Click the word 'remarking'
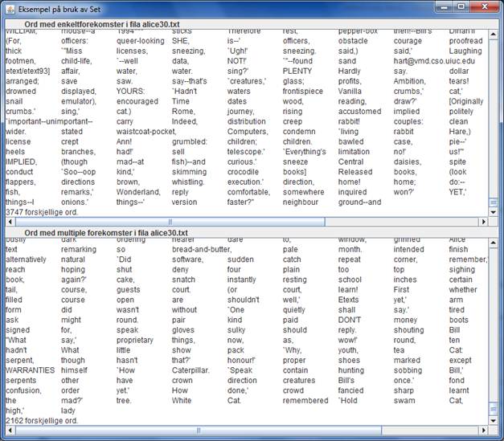The width and height of the screenshot is (504, 441). 79,250
